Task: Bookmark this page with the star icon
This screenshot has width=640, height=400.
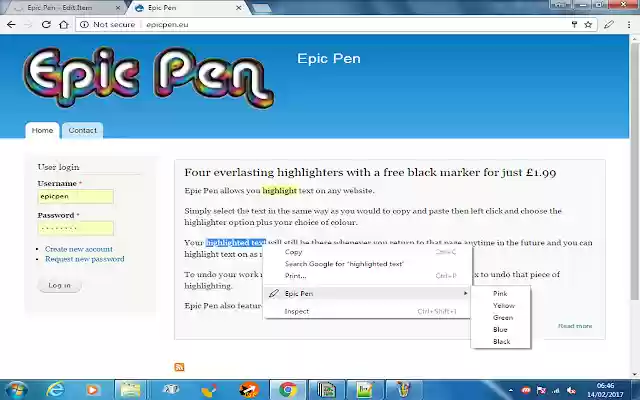Action: coord(588,24)
